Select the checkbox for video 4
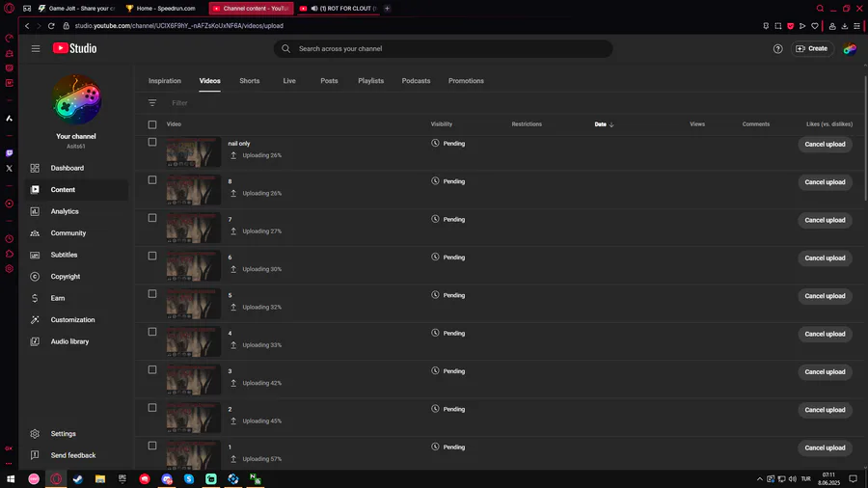The image size is (868, 488). [152, 332]
